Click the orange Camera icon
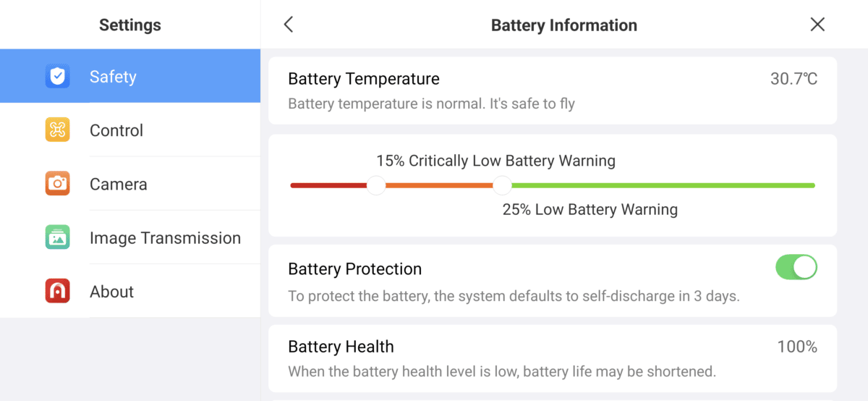868x401 pixels. (58, 184)
